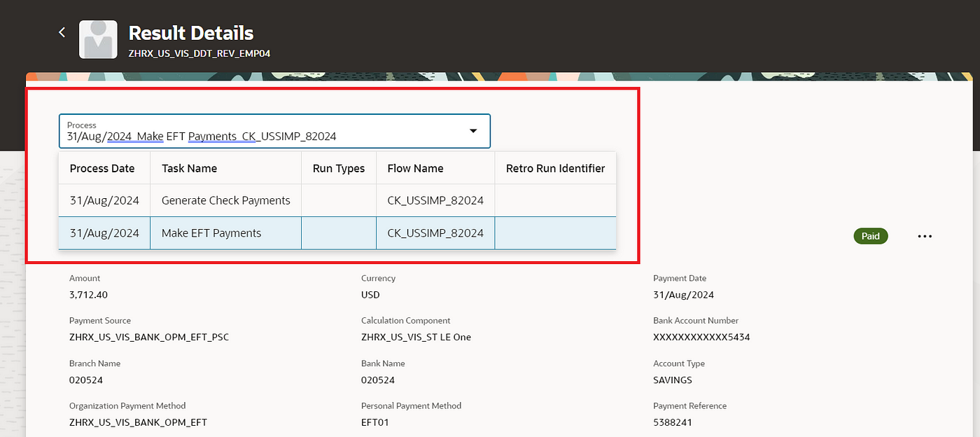Expand the Process dropdown arrow

pos(473,131)
